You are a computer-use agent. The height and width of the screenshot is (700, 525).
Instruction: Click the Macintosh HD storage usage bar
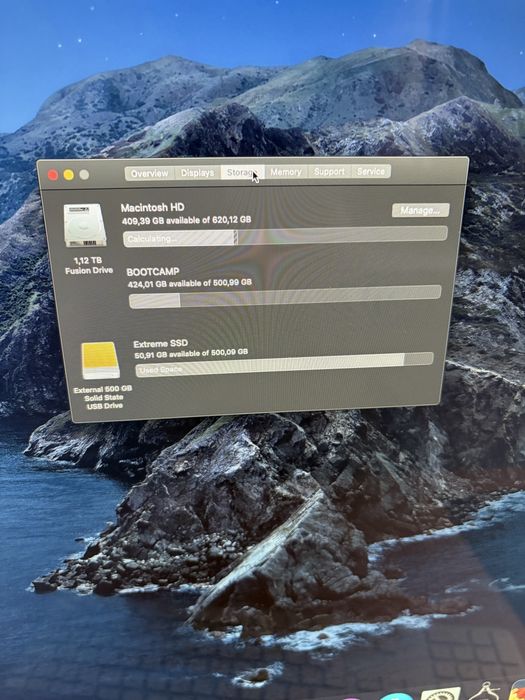point(285,236)
